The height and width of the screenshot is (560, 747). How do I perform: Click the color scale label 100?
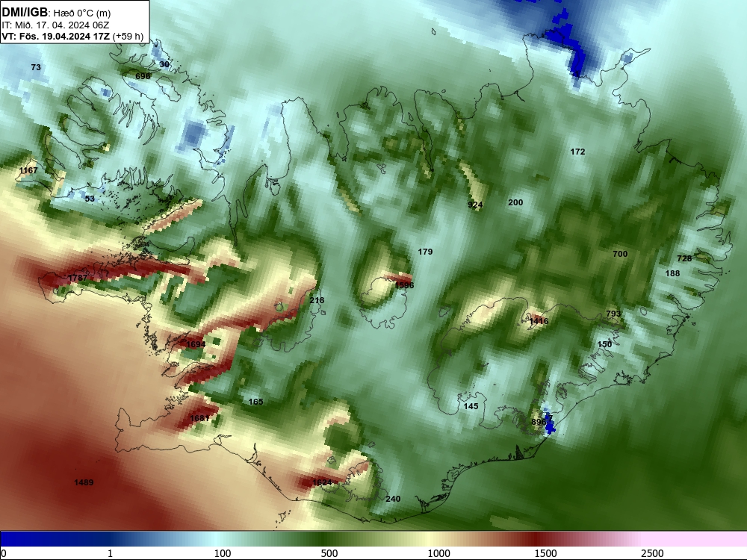[x=223, y=553]
